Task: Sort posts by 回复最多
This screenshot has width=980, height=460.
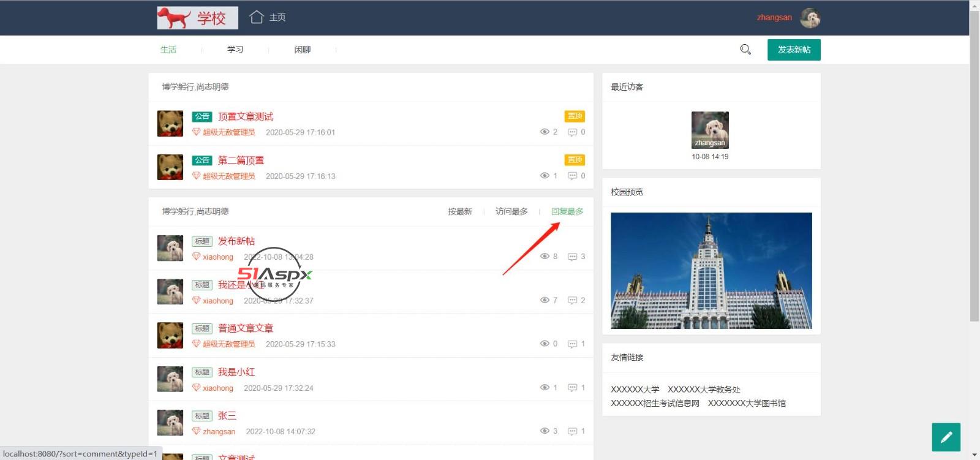Action: pos(567,211)
